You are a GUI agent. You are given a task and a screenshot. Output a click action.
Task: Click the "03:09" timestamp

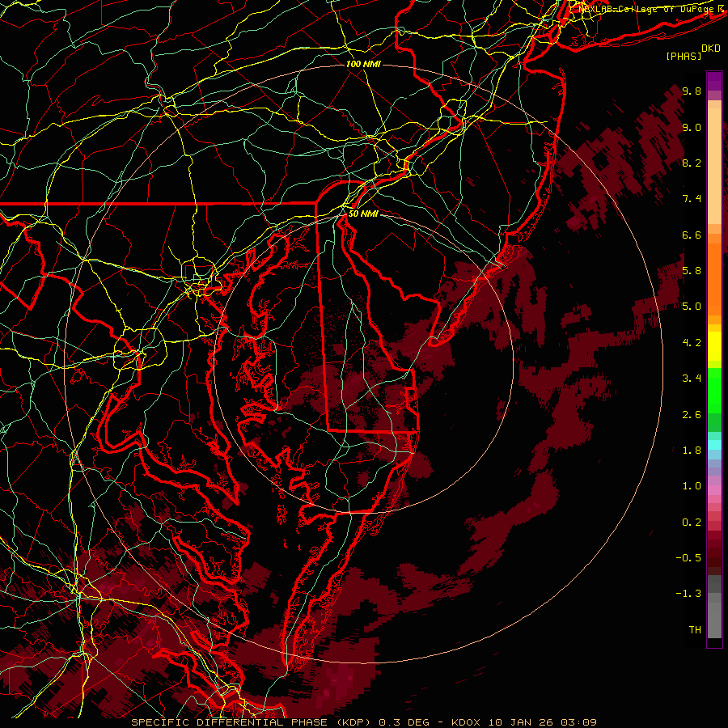click(578, 722)
